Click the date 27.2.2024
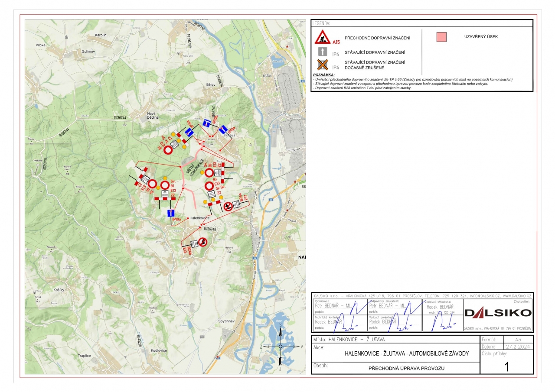 tap(518, 347)
